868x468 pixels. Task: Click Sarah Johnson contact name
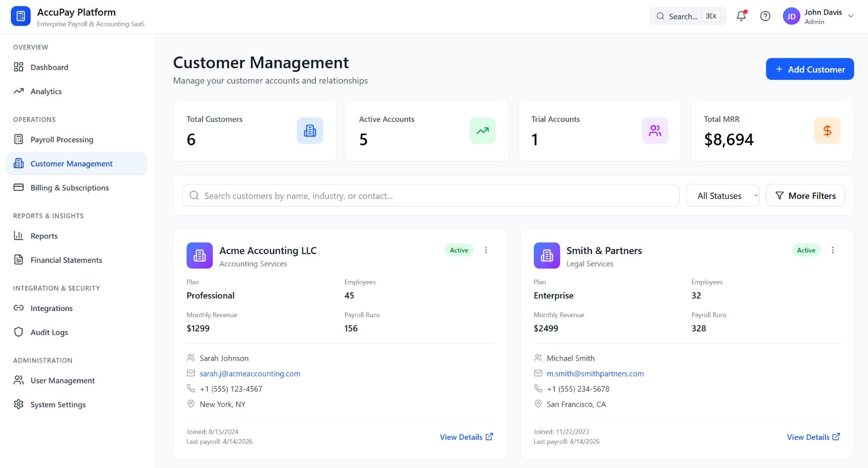[x=224, y=358]
